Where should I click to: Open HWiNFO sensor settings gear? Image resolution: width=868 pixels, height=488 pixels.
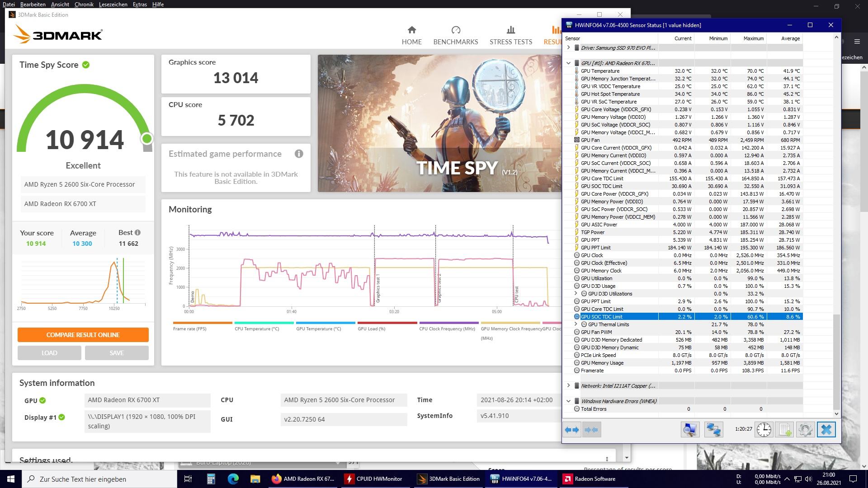805,430
